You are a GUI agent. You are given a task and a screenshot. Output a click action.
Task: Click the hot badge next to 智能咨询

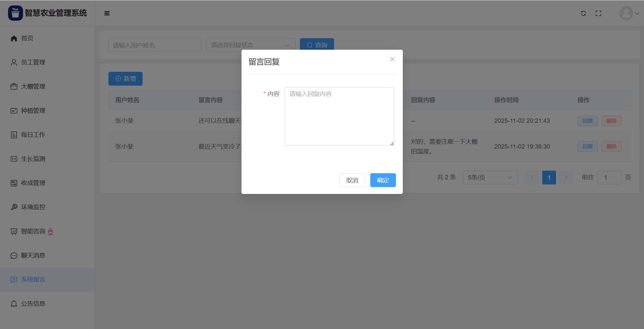click(x=51, y=231)
